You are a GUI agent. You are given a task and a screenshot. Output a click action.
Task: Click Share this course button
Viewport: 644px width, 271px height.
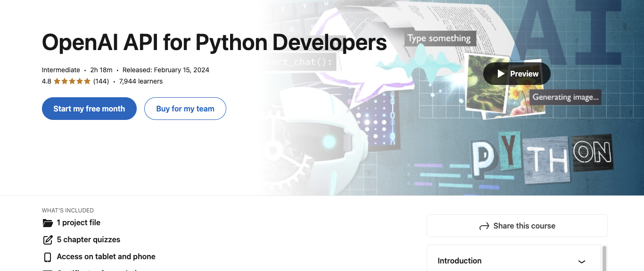[517, 226]
